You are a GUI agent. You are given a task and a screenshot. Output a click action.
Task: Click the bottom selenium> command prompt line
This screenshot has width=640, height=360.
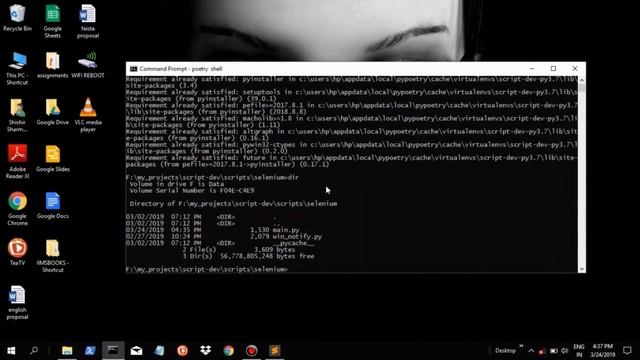click(207, 269)
